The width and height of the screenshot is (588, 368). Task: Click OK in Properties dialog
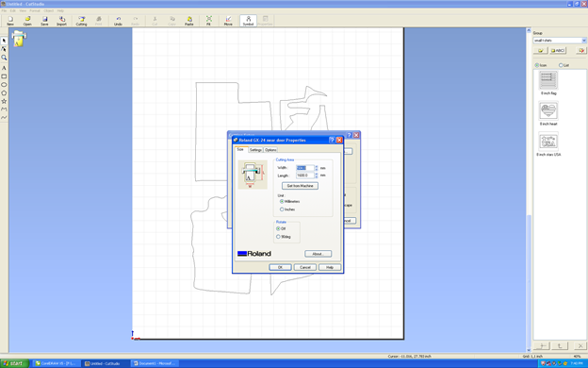pos(280,267)
